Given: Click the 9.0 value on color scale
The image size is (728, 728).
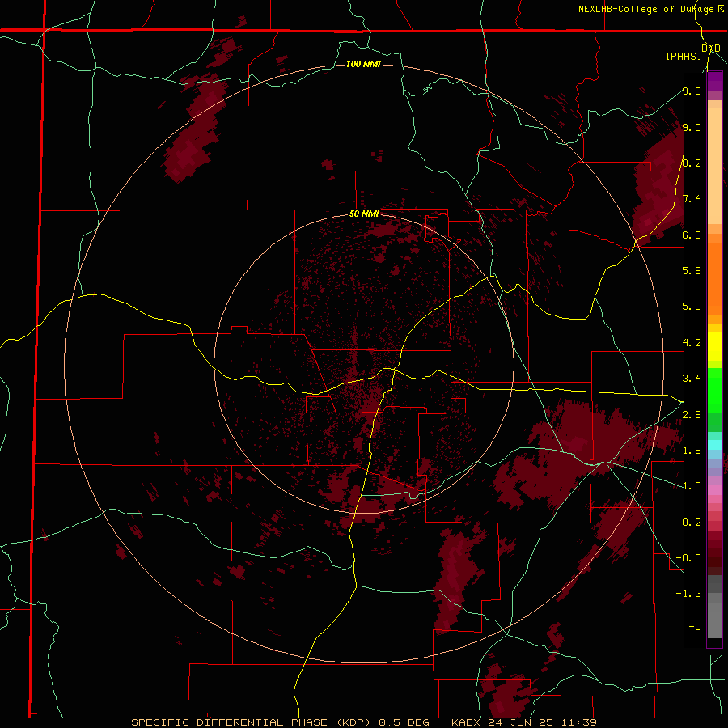Looking at the screenshot, I should point(692,127).
